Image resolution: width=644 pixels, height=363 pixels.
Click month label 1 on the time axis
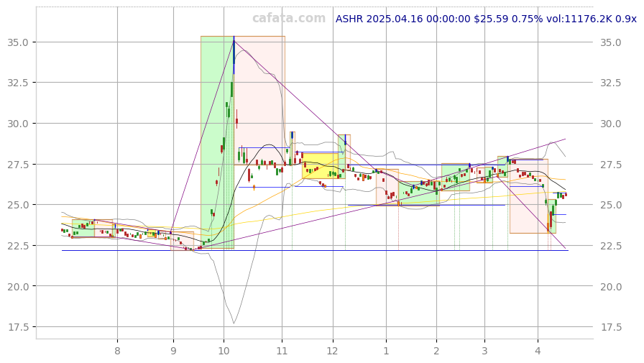click(386, 351)
